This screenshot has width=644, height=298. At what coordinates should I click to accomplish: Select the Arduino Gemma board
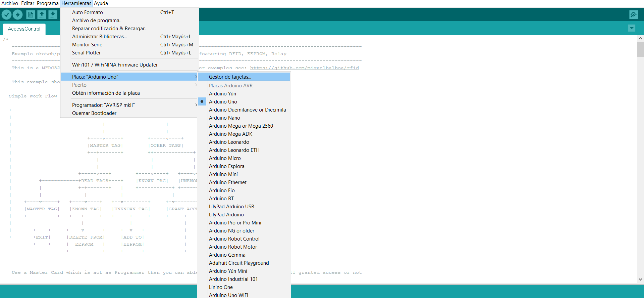pyautogui.click(x=244, y=255)
